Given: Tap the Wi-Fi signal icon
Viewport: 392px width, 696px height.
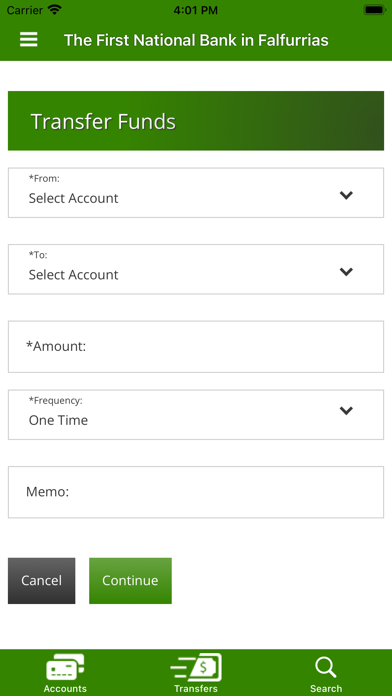Looking at the screenshot, I should (x=55, y=10).
